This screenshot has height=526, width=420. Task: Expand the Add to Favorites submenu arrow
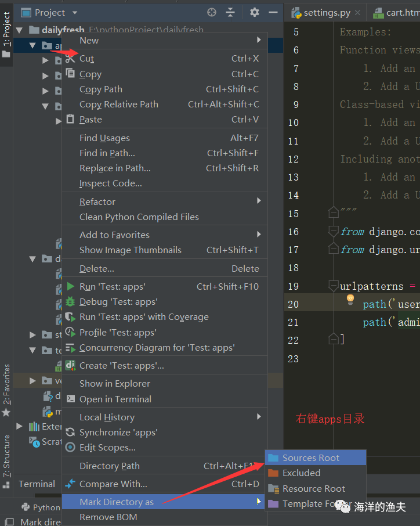(259, 234)
